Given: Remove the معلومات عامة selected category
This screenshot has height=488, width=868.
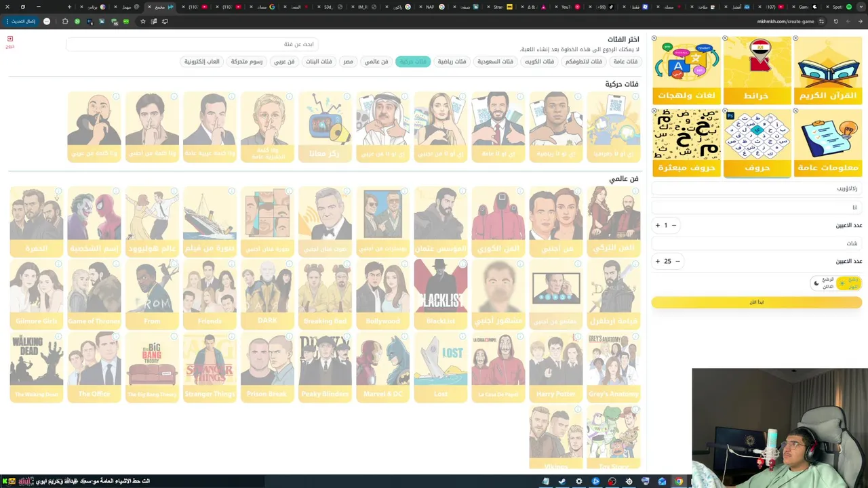Looking at the screenshot, I should 795,110.
